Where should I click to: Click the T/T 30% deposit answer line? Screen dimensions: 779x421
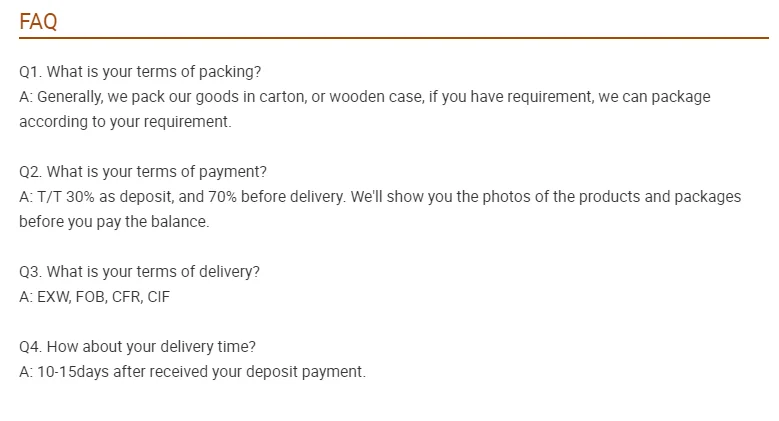(x=380, y=196)
